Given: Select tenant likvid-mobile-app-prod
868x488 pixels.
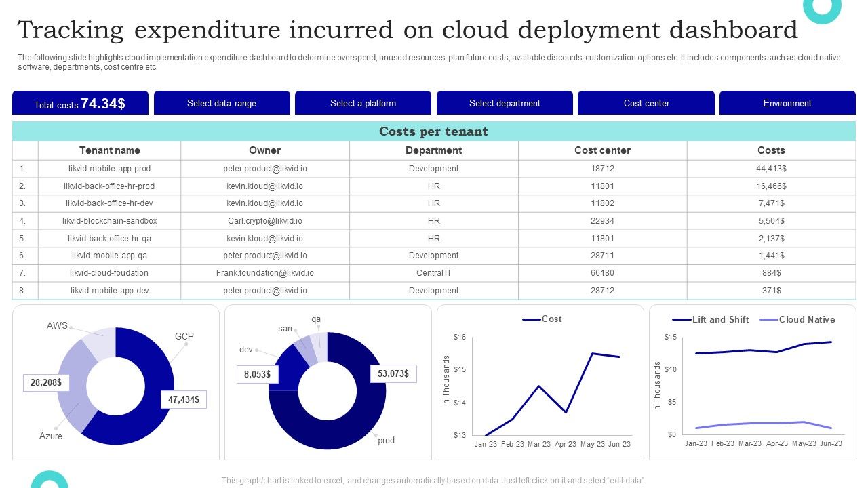Looking at the screenshot, I should tap(110, 169).
